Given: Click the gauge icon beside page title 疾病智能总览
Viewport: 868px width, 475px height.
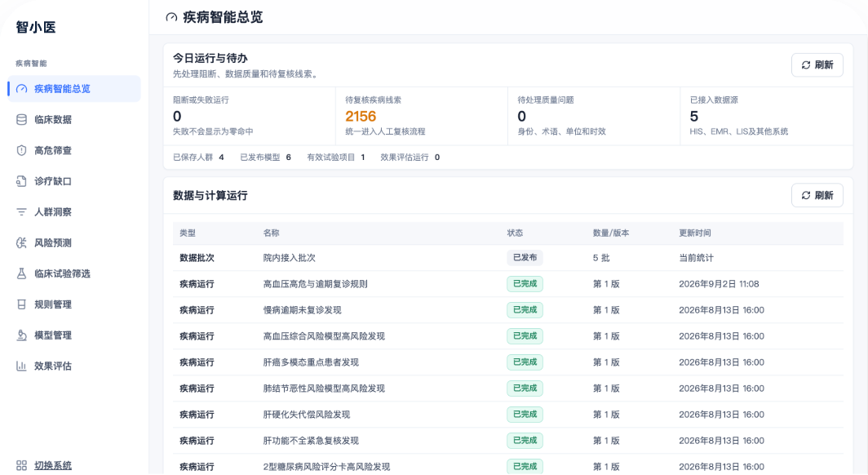Looking at the screenshot, I should pyautogui.click(x=171, y=17).
